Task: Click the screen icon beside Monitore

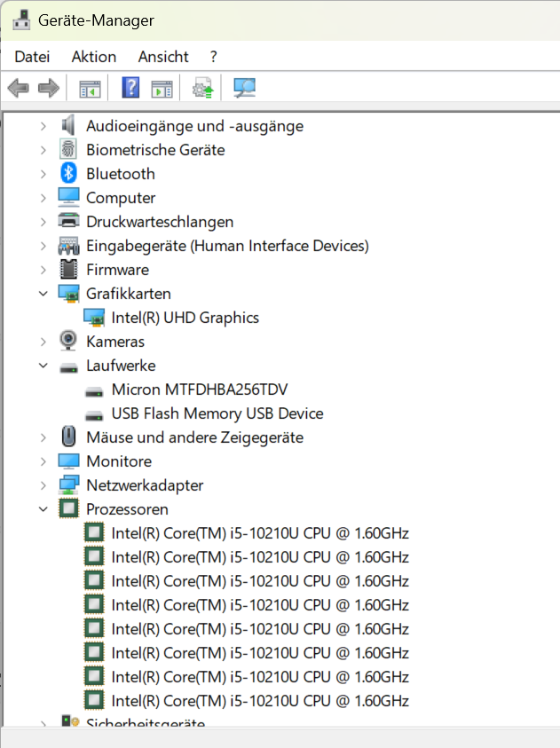Action: 68,461
